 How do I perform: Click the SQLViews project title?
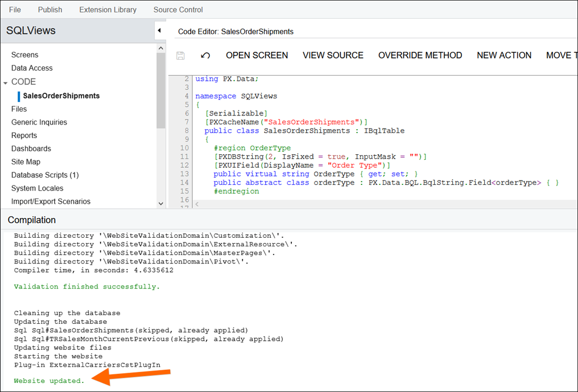[x=31, y=31]
